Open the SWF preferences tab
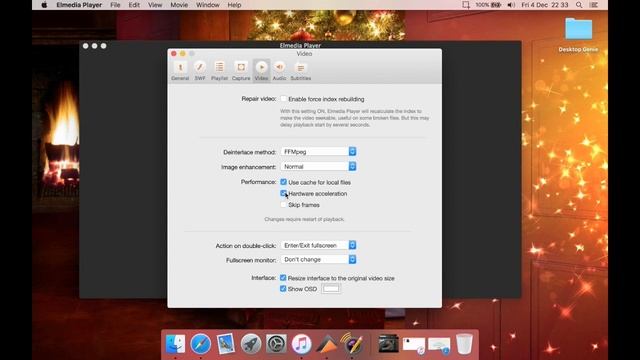Viewport: 640px width, 360px height. 200,71
